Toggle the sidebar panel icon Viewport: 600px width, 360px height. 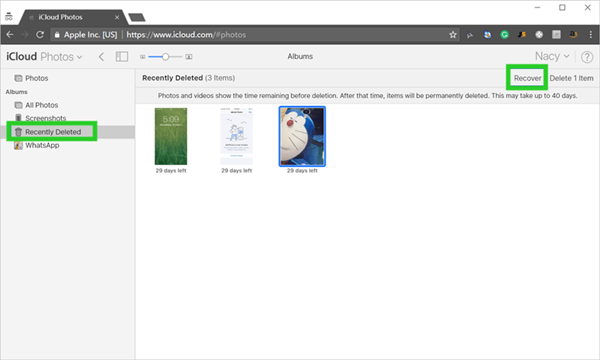point(122,57)
